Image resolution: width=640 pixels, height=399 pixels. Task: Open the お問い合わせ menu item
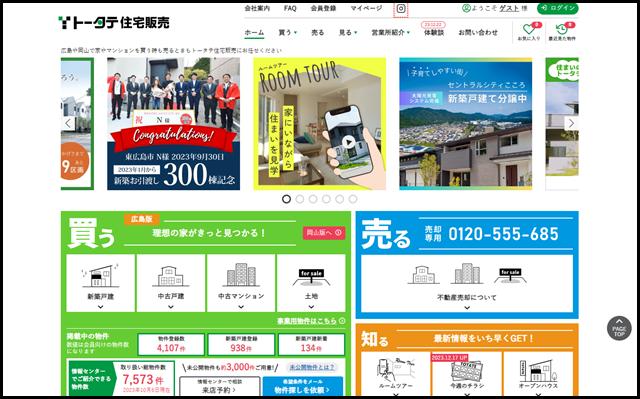click(x=478, y=33)
